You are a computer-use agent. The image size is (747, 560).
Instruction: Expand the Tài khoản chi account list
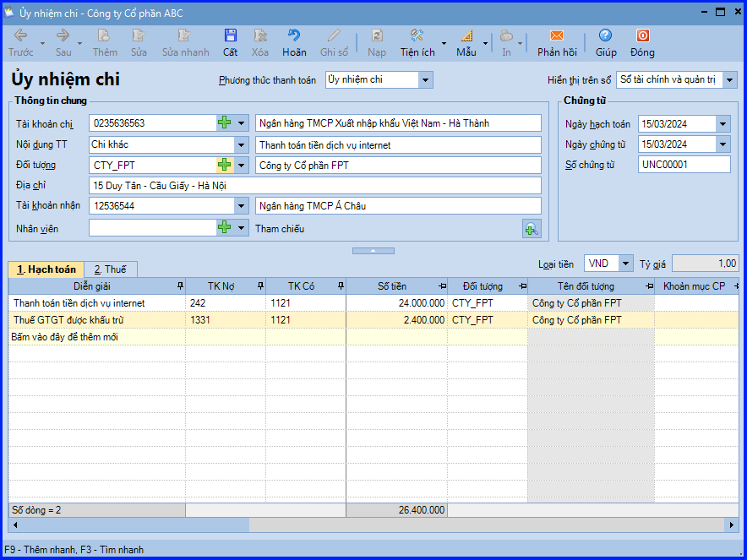[241, 122]
